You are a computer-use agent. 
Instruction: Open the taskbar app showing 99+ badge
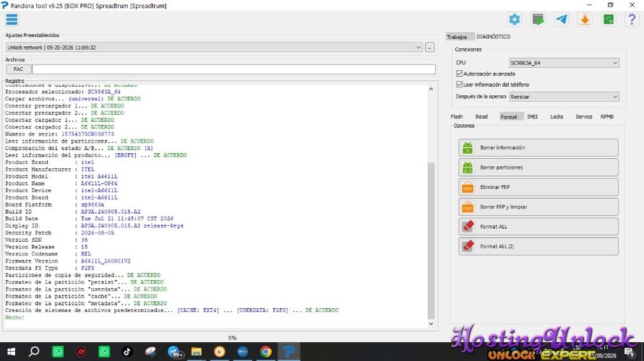[174, 352]
